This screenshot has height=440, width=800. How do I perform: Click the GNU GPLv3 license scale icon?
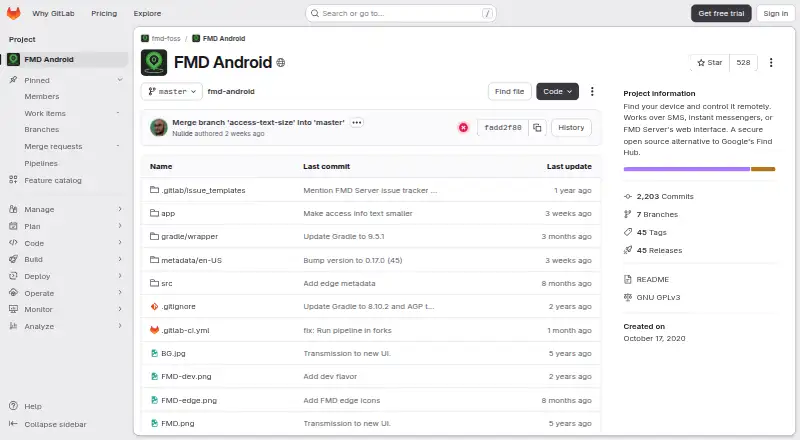point(628,297)
